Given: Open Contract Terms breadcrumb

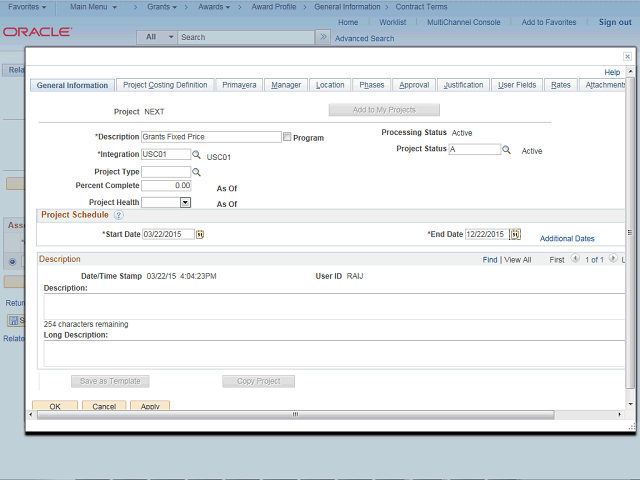Looking at the screenshot, I should pos(421,7).
